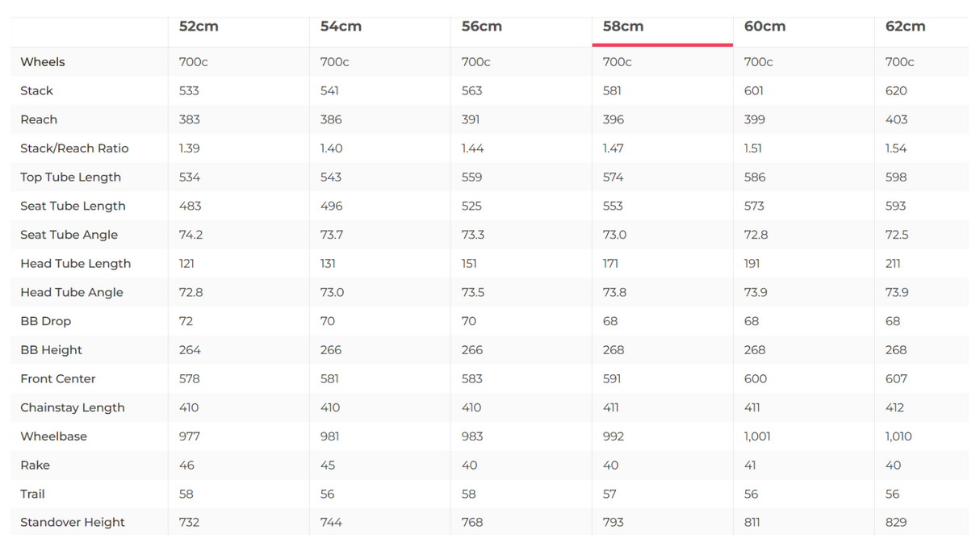The width and height of the screenshot is (980, 551).
Task: Click the Stack/Reach Ratio row label
Action: 74,148
